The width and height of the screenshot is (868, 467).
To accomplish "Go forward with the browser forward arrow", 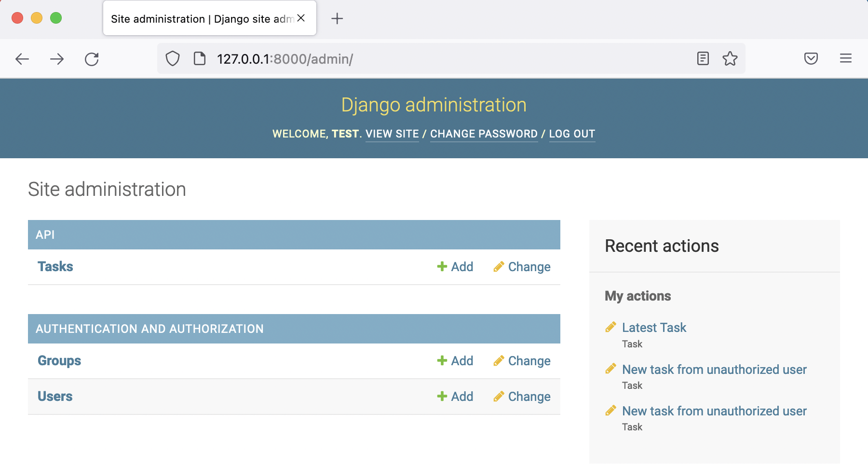I will (57, 59).
